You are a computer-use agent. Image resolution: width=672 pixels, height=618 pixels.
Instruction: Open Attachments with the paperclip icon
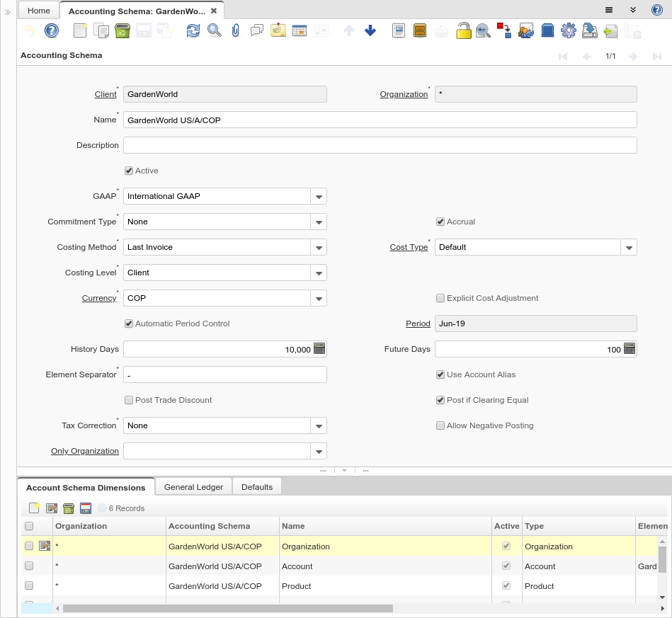236,30
